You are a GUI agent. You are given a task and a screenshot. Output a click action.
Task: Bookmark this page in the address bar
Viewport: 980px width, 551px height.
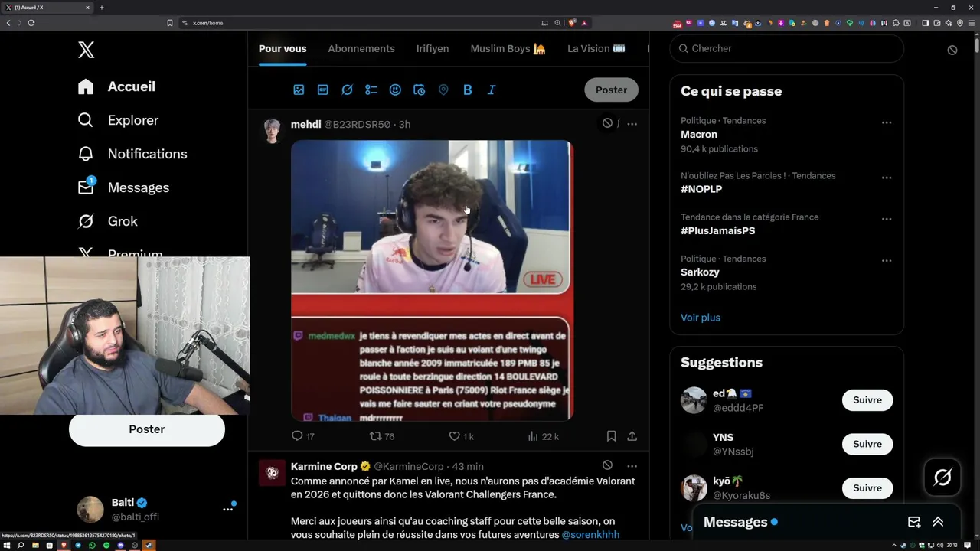170,23
